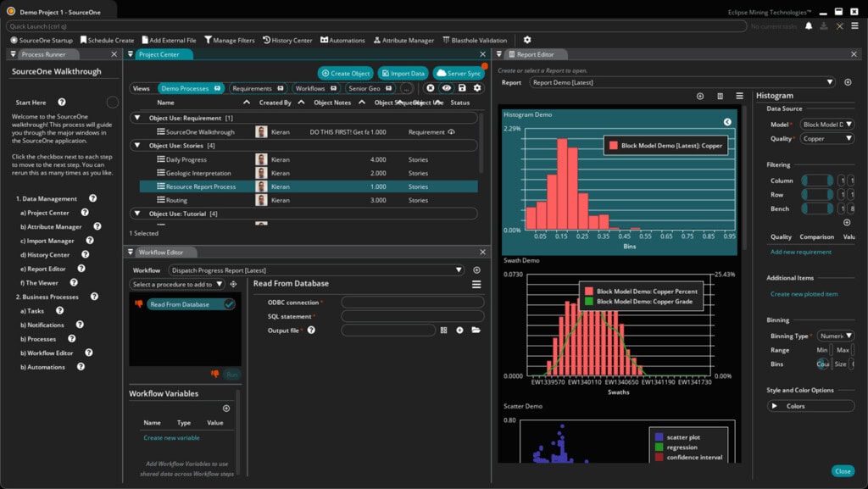Click the clear filter X icon in Project Center

[430, 88]
